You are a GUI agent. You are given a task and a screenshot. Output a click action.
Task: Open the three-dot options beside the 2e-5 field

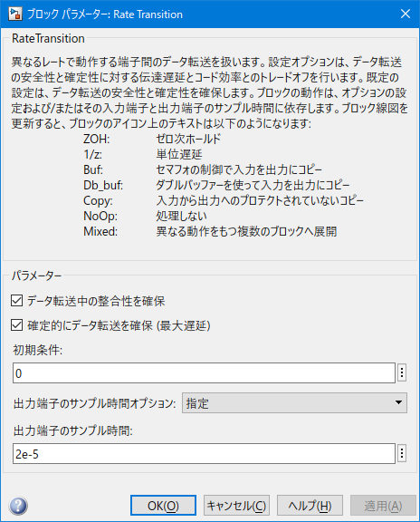[x=402, y=453]
